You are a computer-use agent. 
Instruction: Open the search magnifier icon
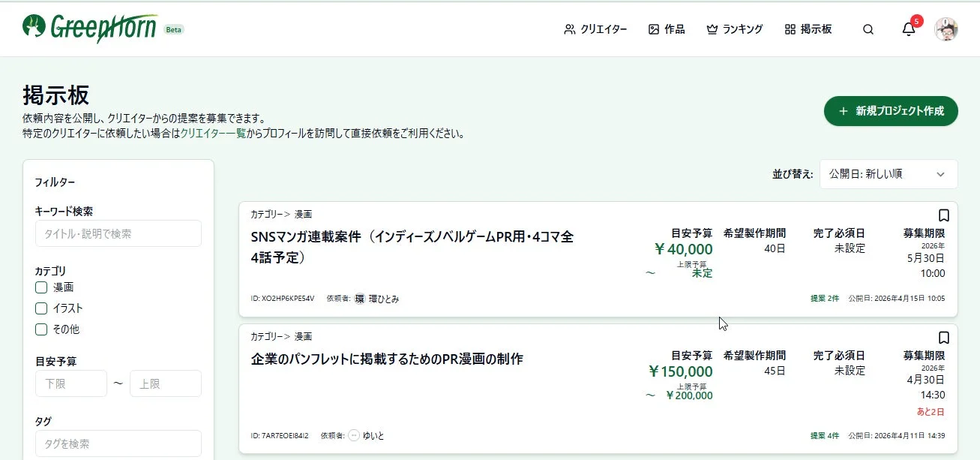coord(868,29)
